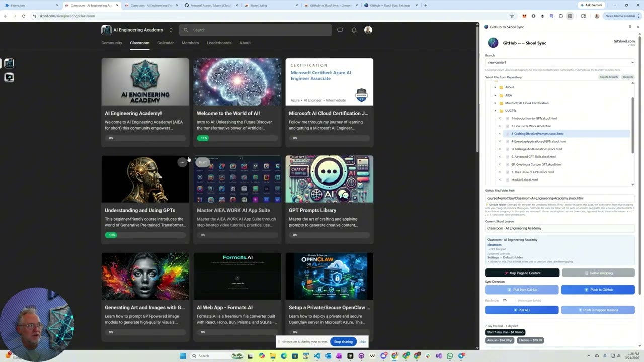
Task: Open the GPT Prompts Library course thumbnail
Action: point(330,179)
